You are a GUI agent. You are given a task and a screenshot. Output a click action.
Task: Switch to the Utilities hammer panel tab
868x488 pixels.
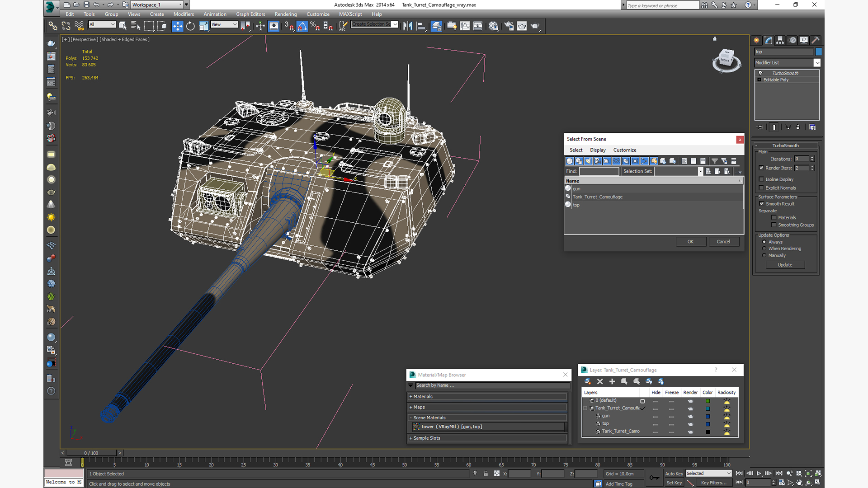pyautogui.click(x=816, y=40)
